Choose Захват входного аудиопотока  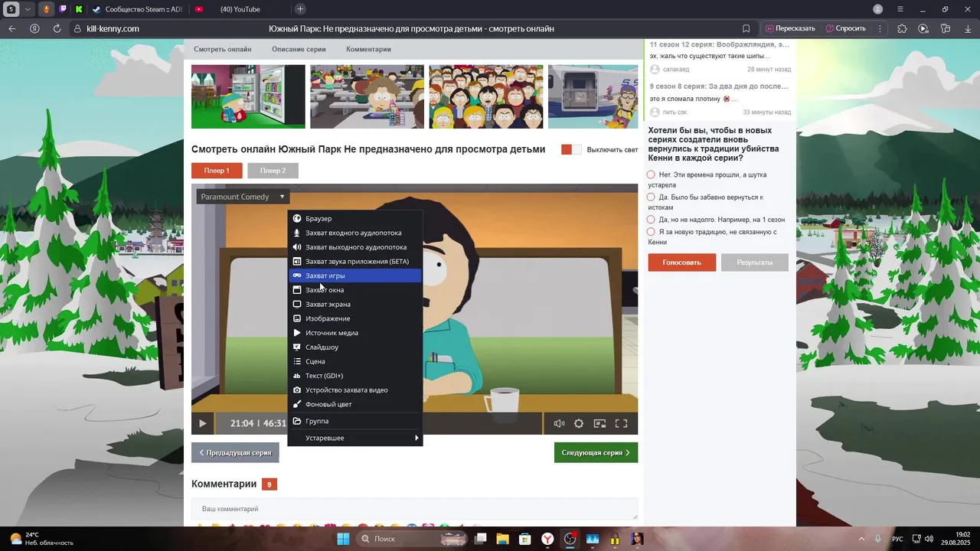(355, 233)
